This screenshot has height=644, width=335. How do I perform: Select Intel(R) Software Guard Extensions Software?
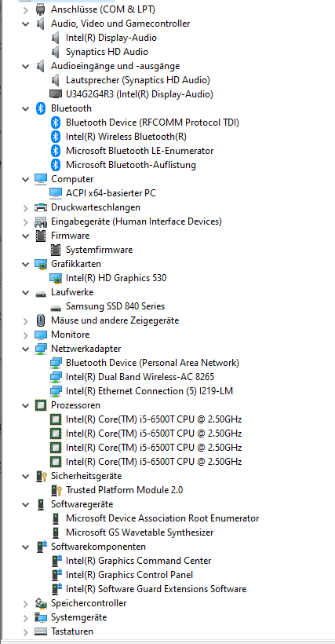coord(156,589)
